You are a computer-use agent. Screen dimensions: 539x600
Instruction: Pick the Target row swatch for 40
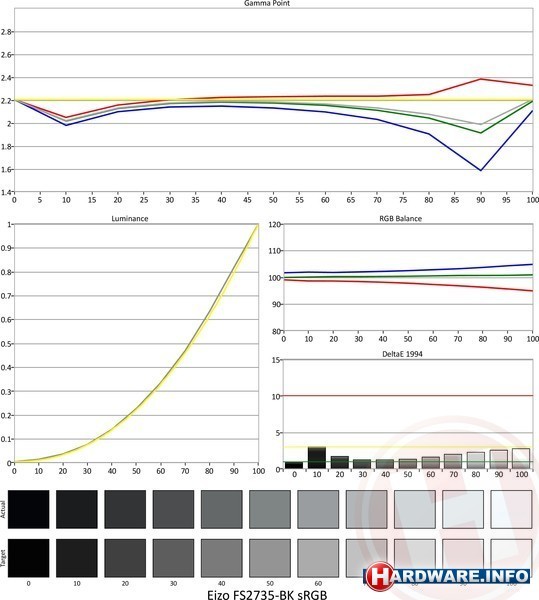[x=221, y=558]
